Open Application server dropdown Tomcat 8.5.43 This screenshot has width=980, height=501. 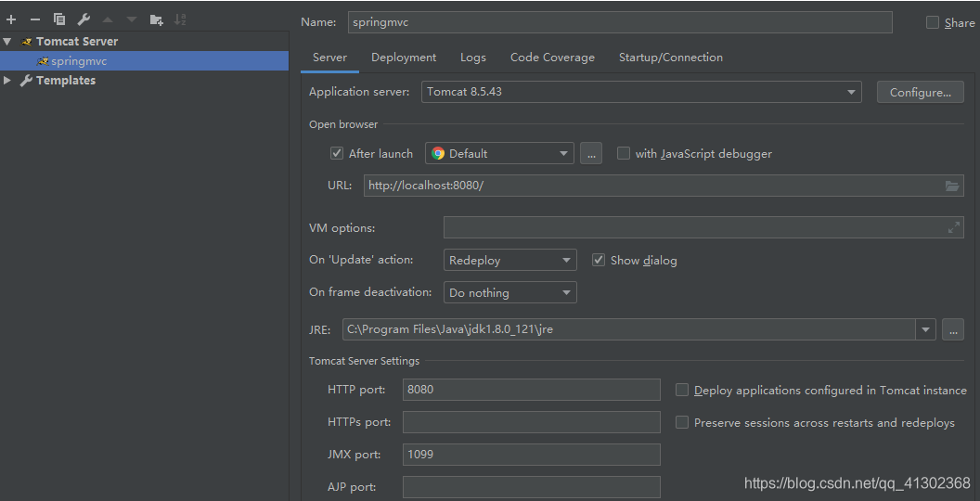coord(641,92)
